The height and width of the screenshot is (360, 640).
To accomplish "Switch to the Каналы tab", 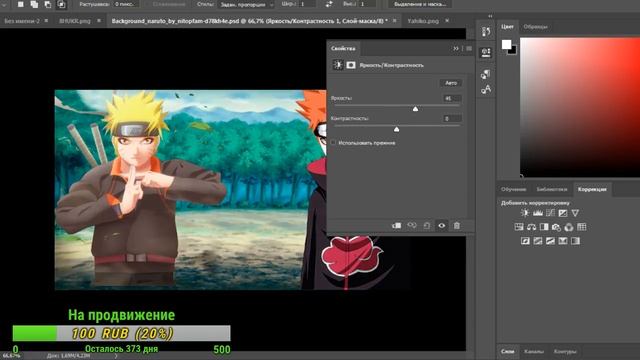I will coord(533,351).
